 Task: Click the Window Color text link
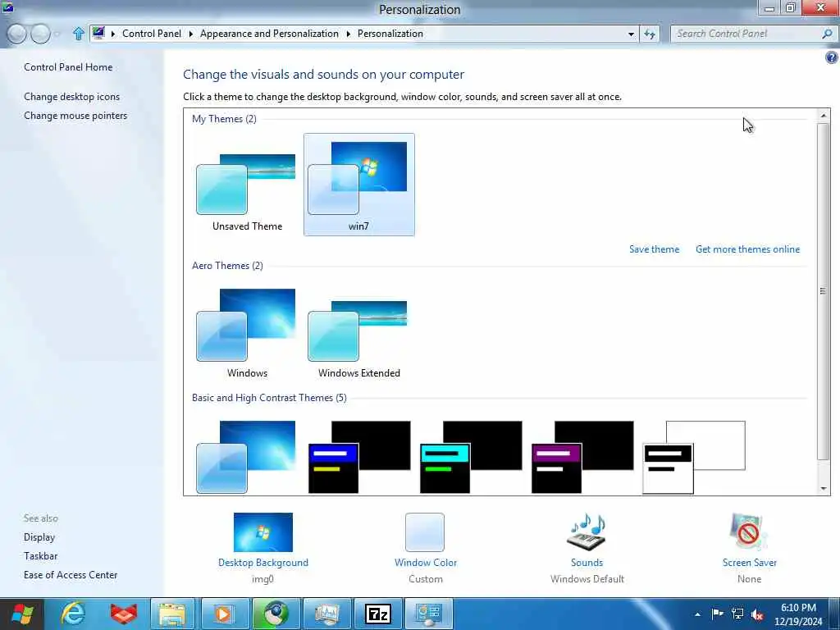[x=426, y=563]
